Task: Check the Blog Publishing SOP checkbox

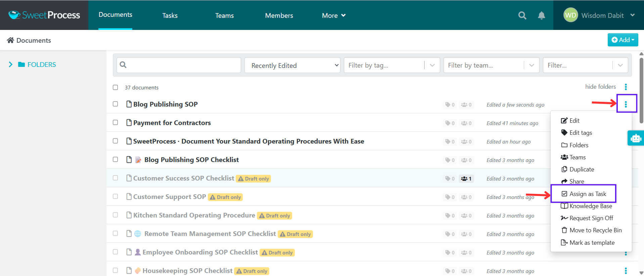Action: [x=116, y=104]
